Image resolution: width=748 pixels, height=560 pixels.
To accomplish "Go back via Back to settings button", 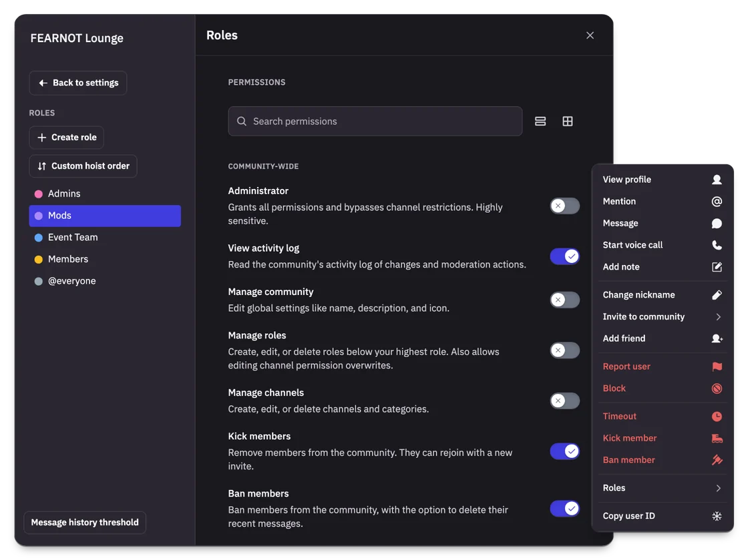I will point(78,83).
